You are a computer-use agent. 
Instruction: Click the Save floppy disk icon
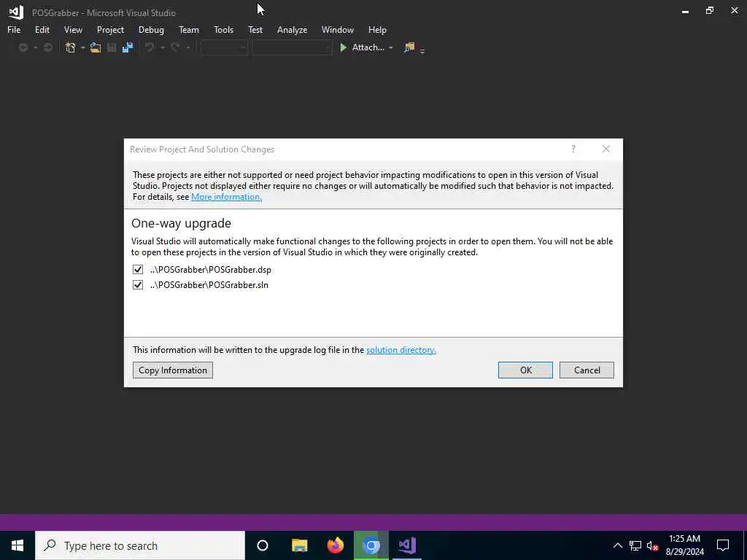pyautogui.click(x=112, y=47)
